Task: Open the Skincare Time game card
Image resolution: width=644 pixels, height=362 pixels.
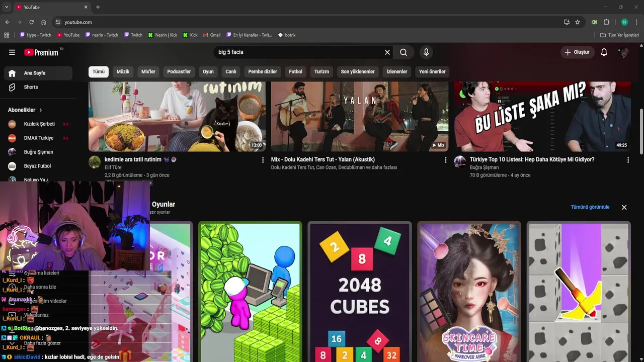Action: coord(469,293)
